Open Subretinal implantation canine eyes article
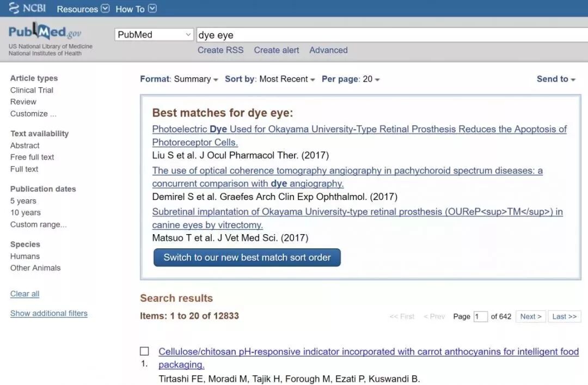 point(357,218)
